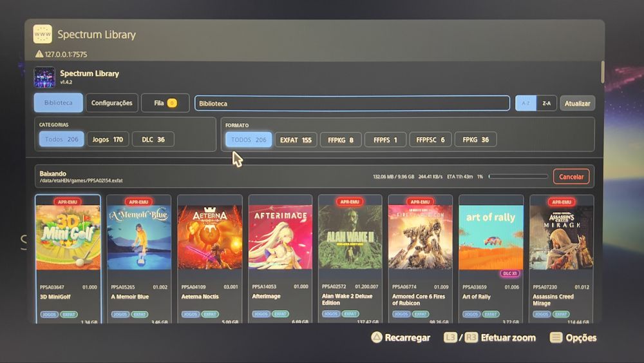Click the L3 zoom button icon
Viewport: 644px width, 363px height.
(x=450, y=337)
